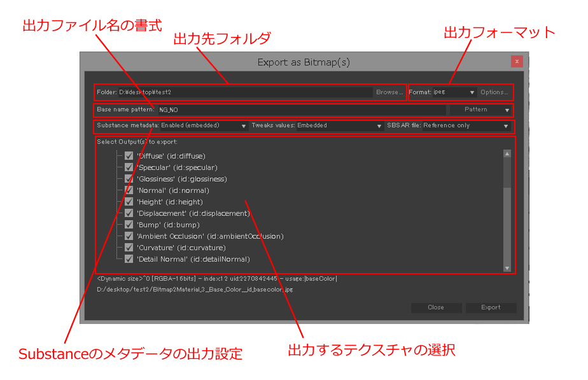Image resolution: width=588 pixels, height=380 pixels.
Task: Open the SBSAR file dropdown
Action: pyautogui.click(x=466, y=125)
